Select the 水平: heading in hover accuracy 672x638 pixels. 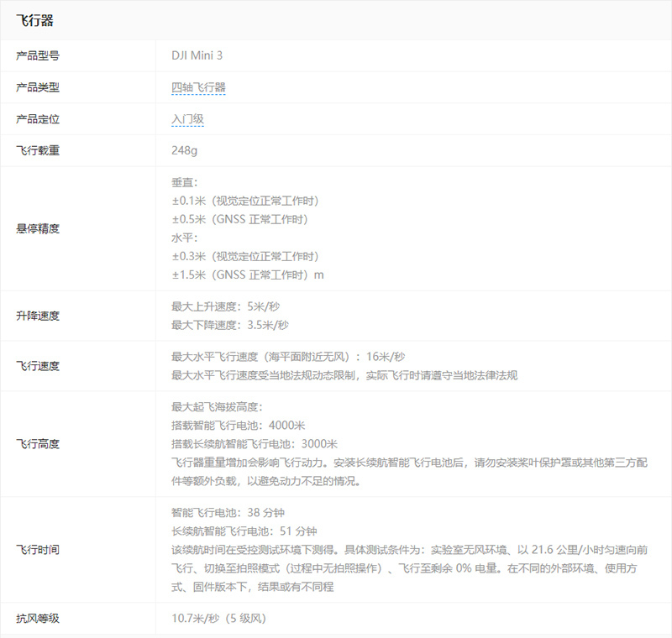(185, 238)
